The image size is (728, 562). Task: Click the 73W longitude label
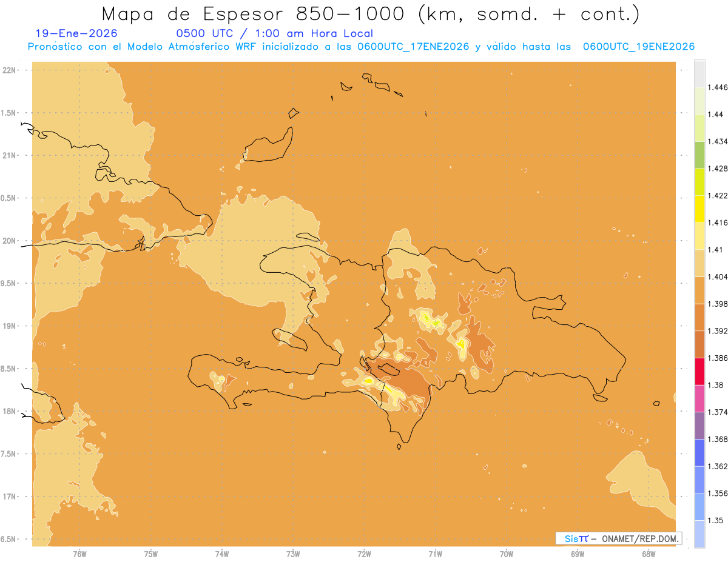[293, 554]
